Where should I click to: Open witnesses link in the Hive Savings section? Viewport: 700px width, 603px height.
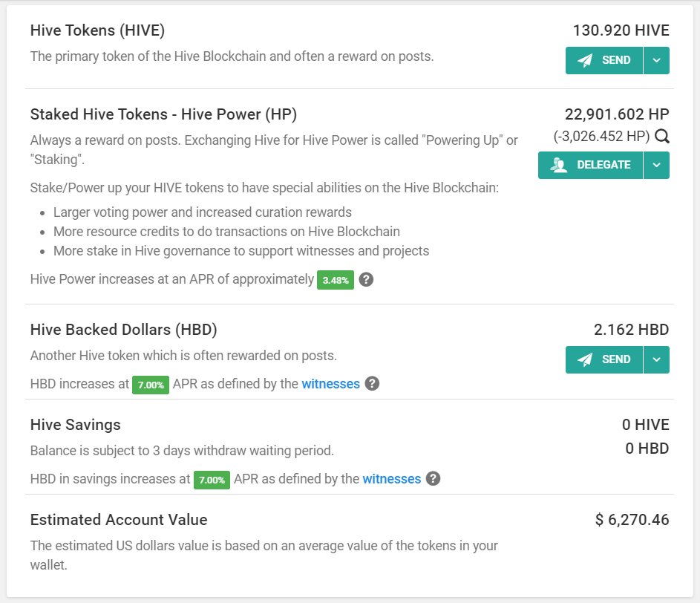pos(391,479)
